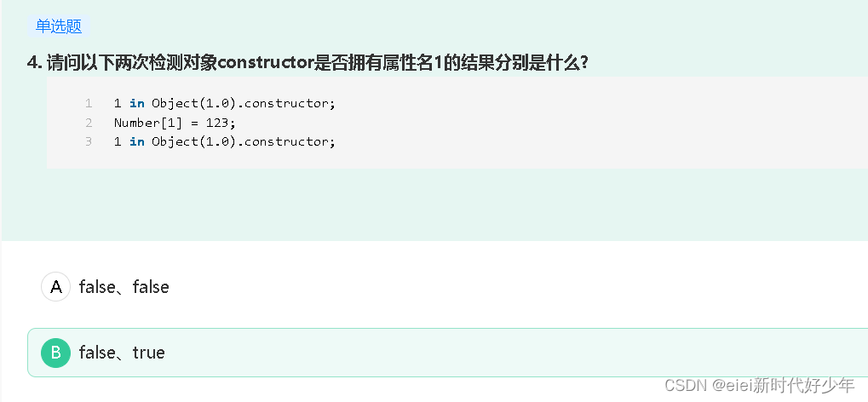Click the code on line 3
This screenshot has width=868, height=402.
point(225,141)
